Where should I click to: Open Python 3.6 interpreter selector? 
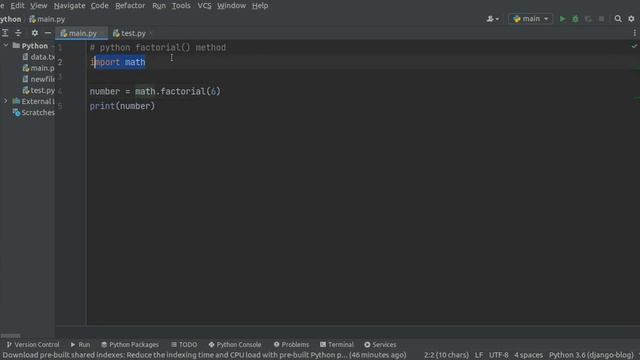[x=591, y=355]
